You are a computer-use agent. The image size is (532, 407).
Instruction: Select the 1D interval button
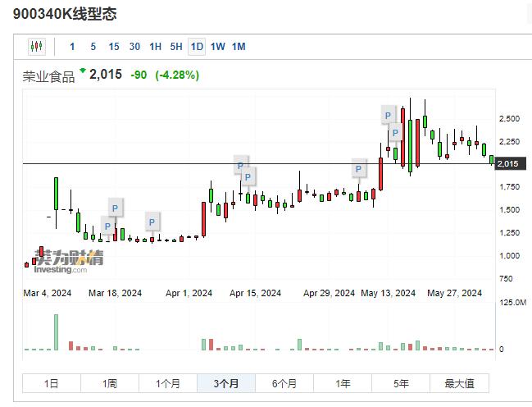tap(197, 47)
